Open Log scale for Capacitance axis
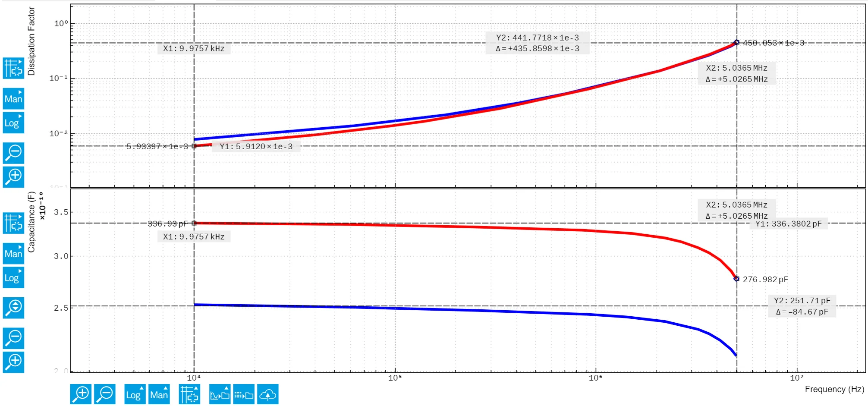 (x=13, y=278)
